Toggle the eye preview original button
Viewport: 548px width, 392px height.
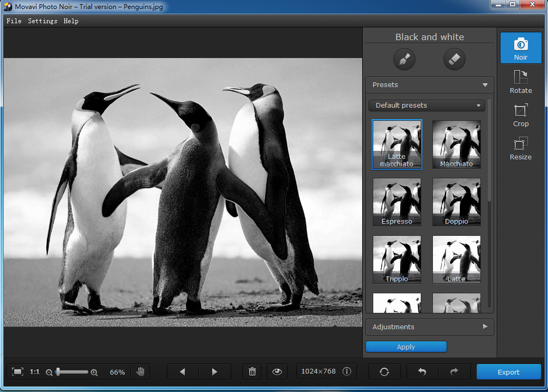point(278,371)
